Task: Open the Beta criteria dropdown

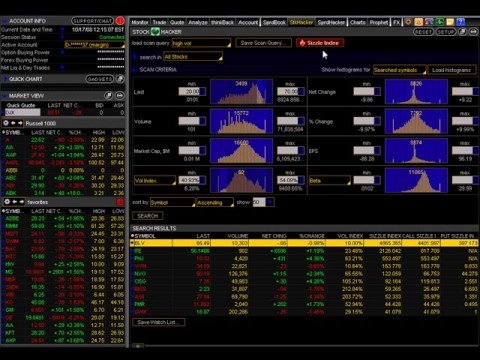Action: [330, 180]
